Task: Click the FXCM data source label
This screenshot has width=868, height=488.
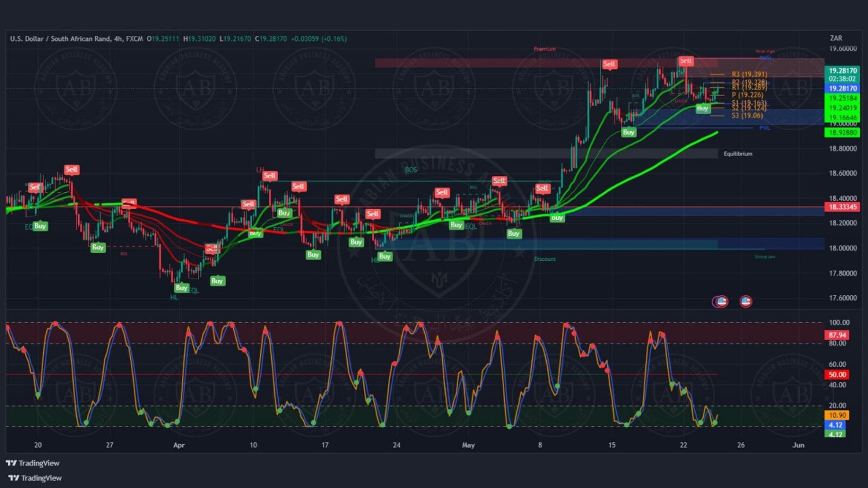Action: (134, 39)
